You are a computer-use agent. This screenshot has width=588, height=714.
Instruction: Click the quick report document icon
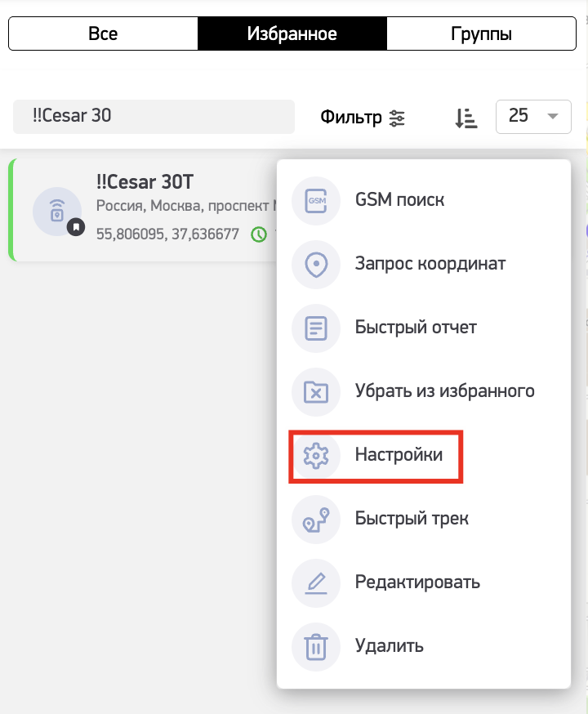(x=315, y=328)
